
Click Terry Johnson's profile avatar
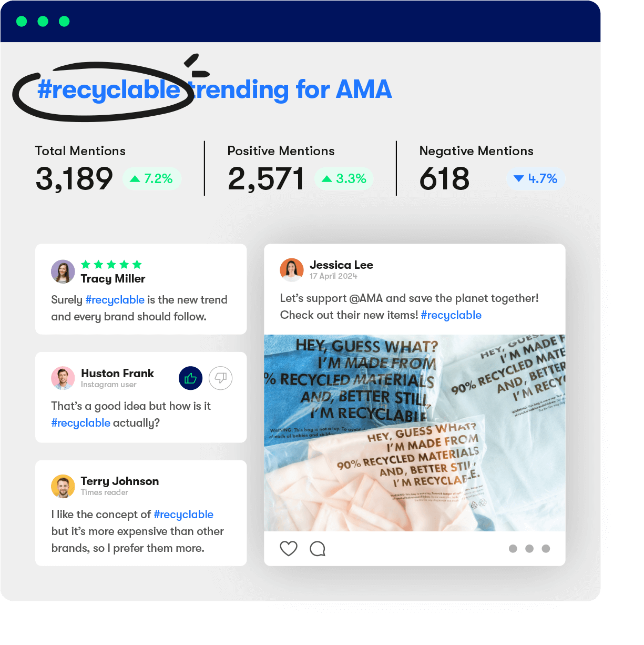click(63, 486)
